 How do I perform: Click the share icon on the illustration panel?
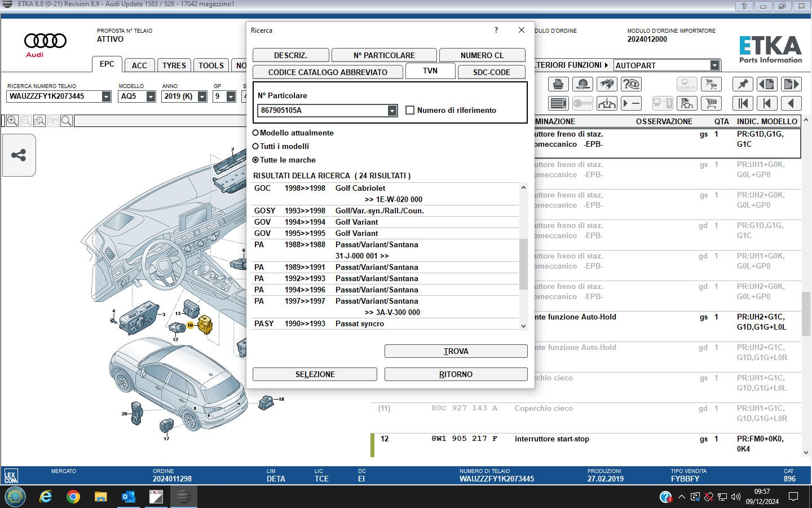(19, 155)
